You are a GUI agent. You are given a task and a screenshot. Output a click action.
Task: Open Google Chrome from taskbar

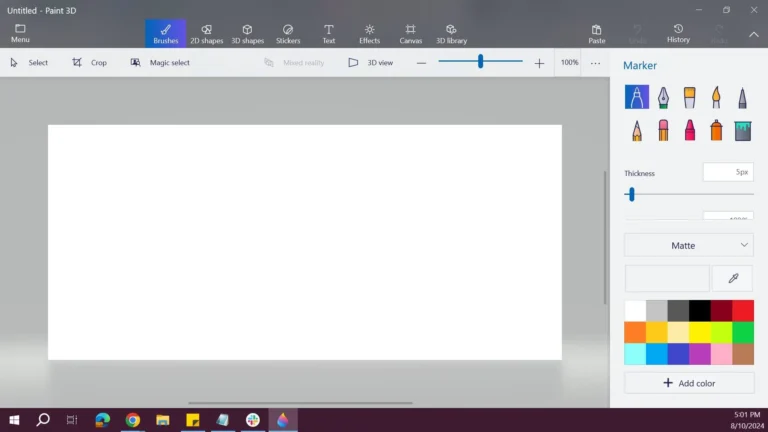[133, 420]
